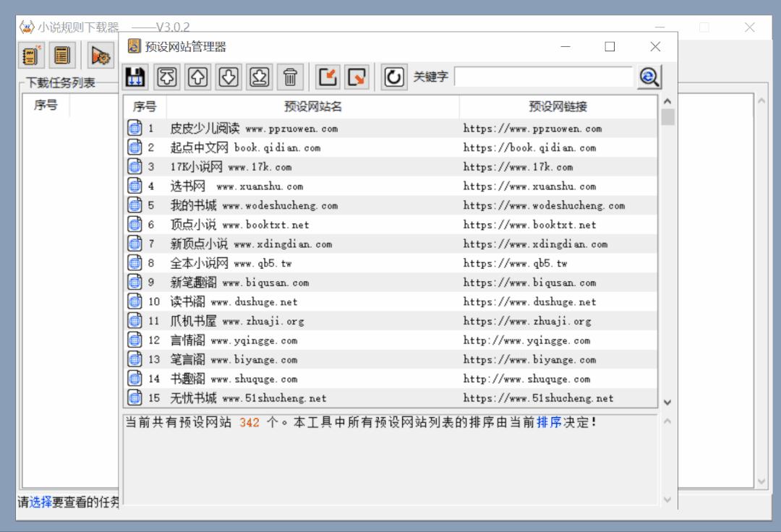Image resolution: width=781 pixels, height=532 pixels.
Task: Click the keyword search magnifier icon
Action: (649, 77)
